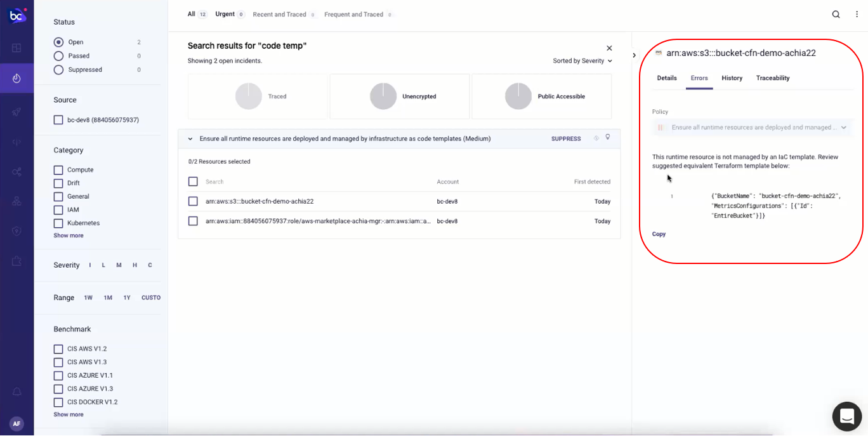Check the CIS AWS V1.2 benchmark checkbox

[58, 349]
